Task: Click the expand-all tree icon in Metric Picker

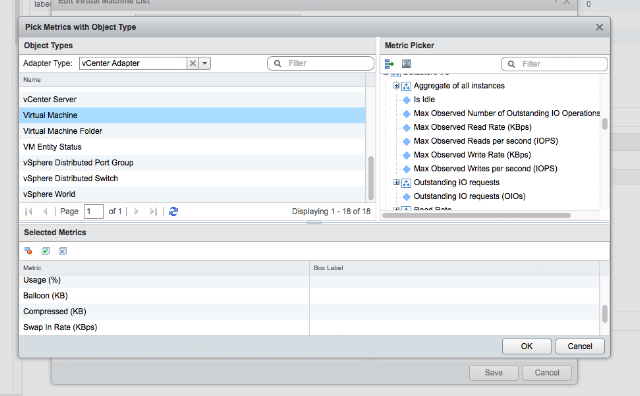Action: (389, 64)
